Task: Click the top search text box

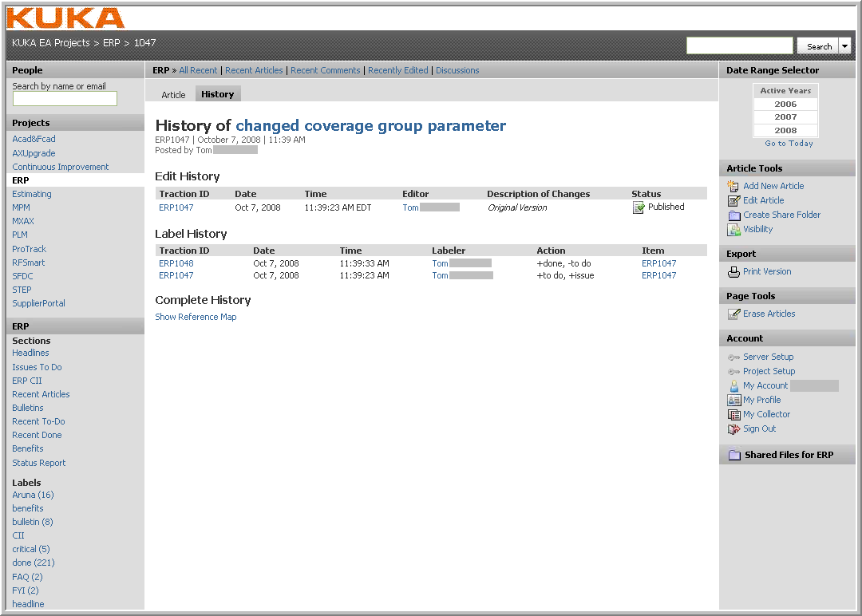Action: 739,46
